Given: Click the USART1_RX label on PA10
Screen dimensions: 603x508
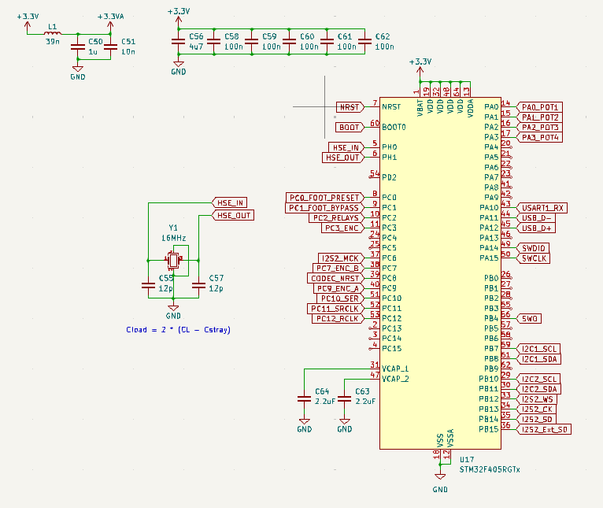Looking at the screenshot, I should [542, 208].
